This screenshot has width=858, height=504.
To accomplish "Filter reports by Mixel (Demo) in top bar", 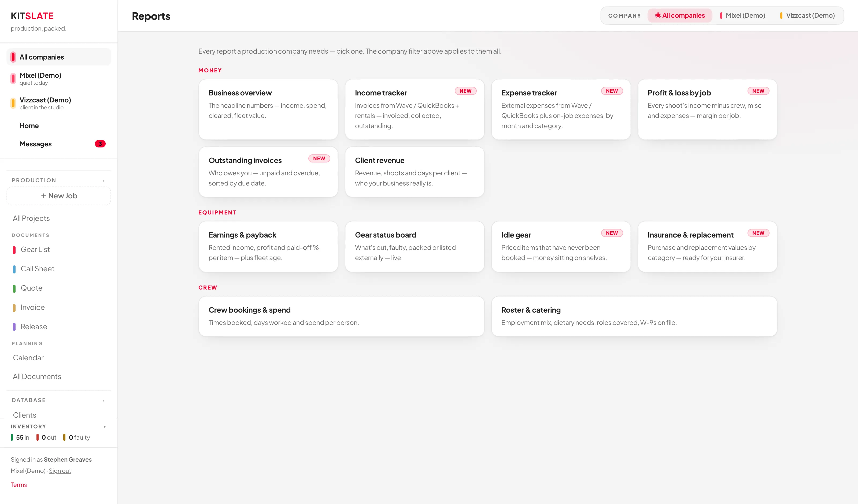I will point(743,15).
